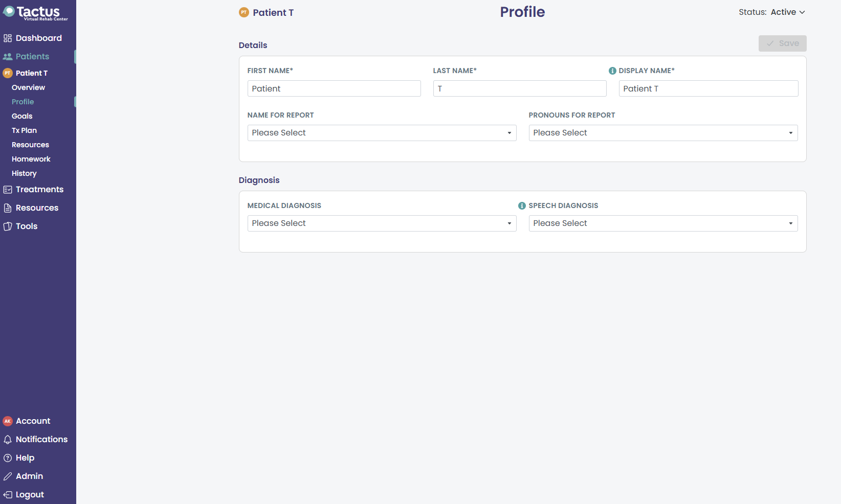
Task: Click the PT avatar beside header name
Action: (244, 12)
